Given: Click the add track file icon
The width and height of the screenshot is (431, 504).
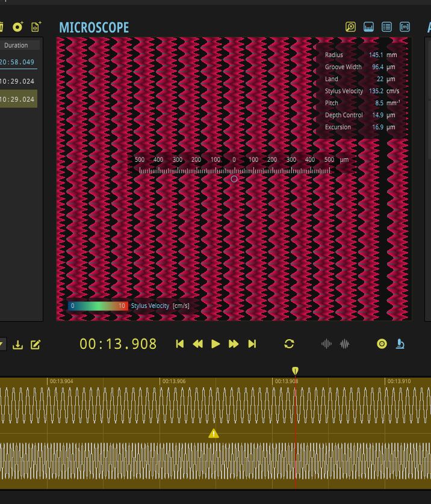Looking at the screenshot, I should pyautogui.click(x=36, y=26).
